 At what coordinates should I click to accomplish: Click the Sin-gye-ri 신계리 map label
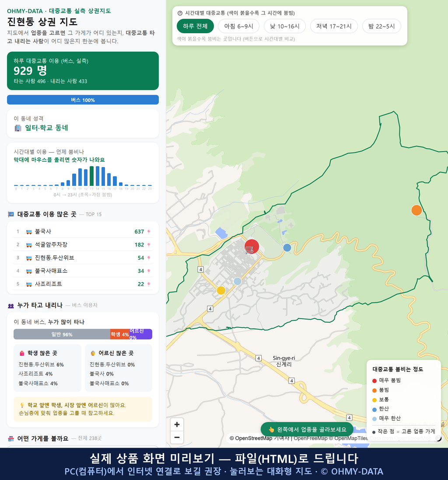284,361
